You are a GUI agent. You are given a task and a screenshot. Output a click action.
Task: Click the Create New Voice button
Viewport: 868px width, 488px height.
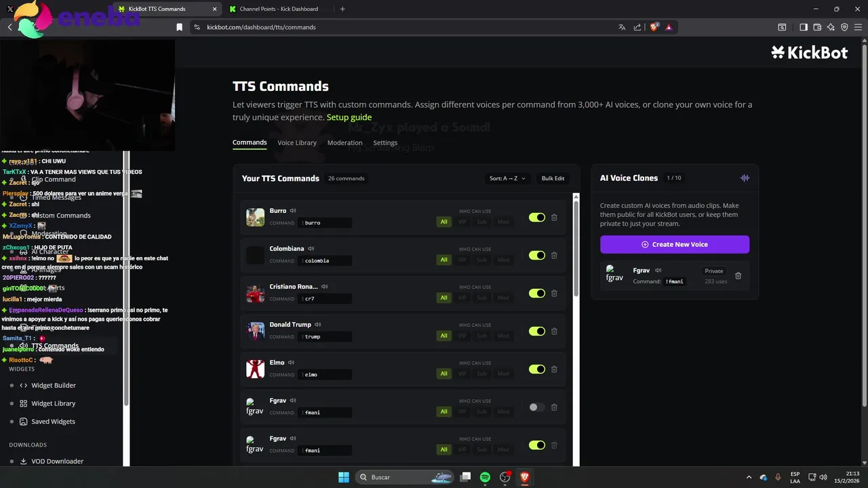[675, 244]
